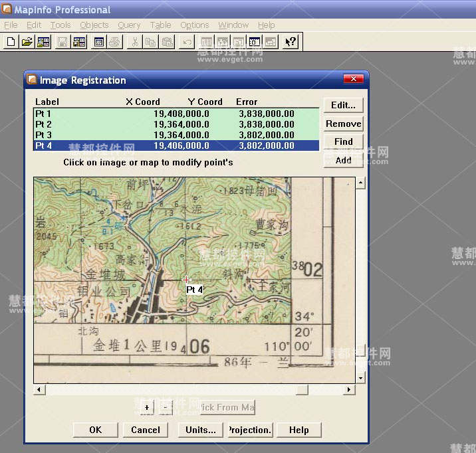
Task: Click the Save Table floppy icon
Action: (x=62, y=42)
